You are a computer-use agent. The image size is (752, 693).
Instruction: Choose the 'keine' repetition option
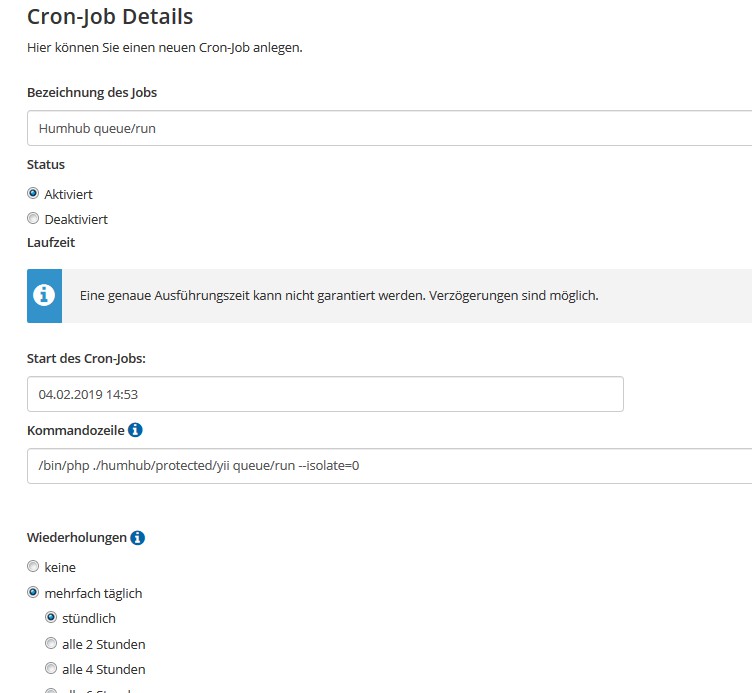pos(33,566)
